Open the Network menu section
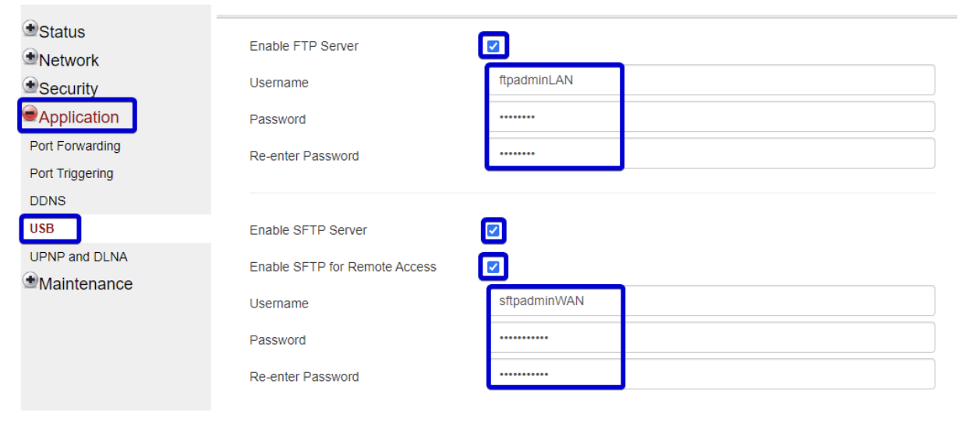Screen dimensions: 980x430 (x=69, y=60)
